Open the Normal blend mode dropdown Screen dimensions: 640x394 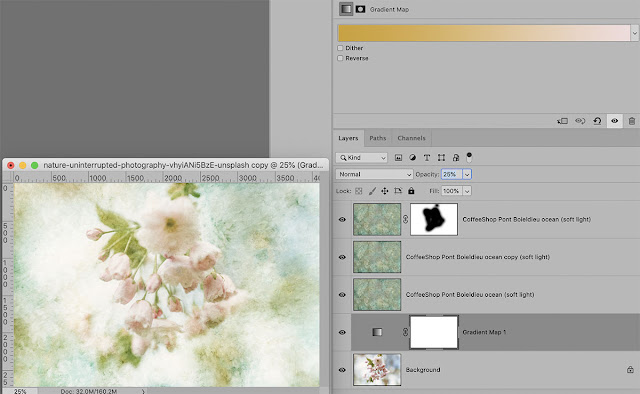[x=374, y=174]
